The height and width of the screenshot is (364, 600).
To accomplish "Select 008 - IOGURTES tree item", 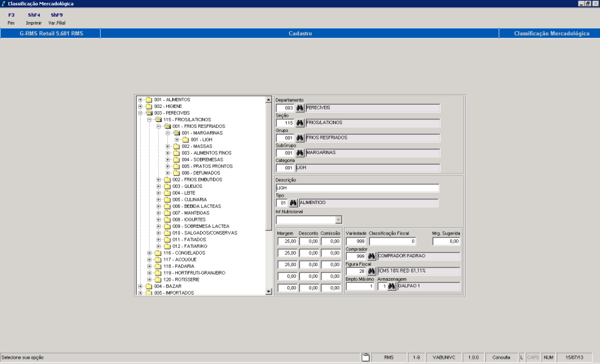I will (189, 220).
